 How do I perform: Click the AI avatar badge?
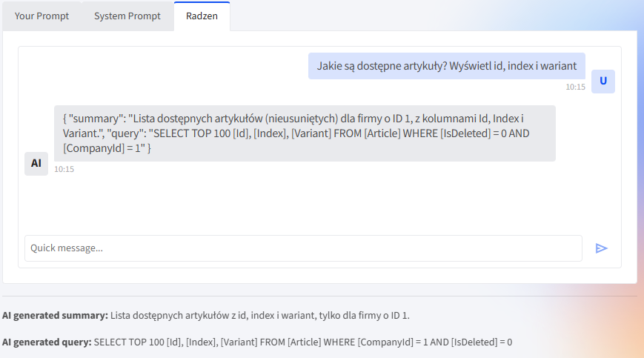[36, 163]
